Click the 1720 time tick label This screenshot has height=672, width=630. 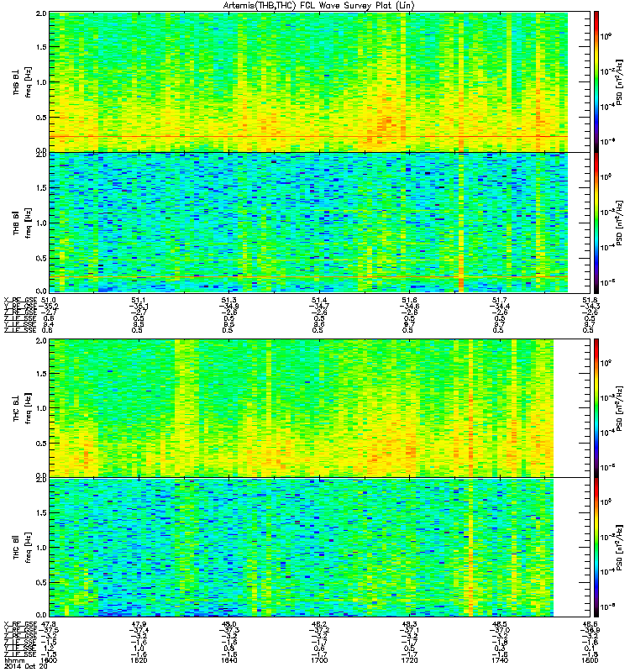coord(409,660)
